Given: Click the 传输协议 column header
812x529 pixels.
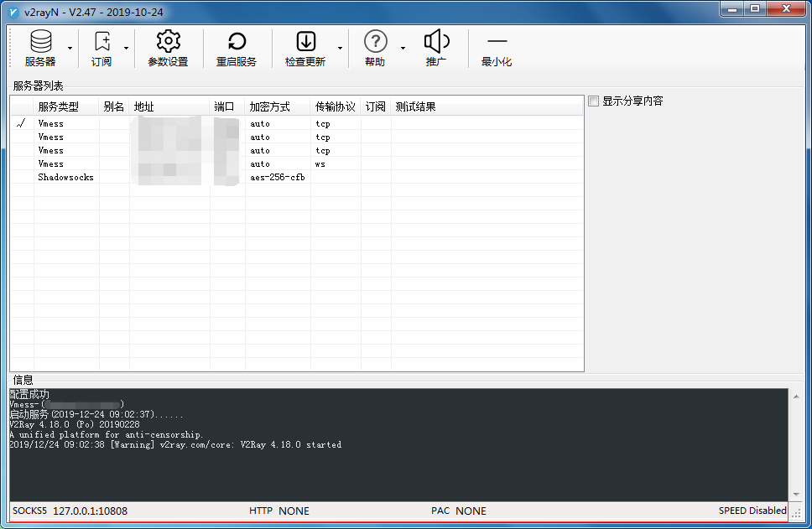Looking at the screenshot, I should [x=336, y=106].
